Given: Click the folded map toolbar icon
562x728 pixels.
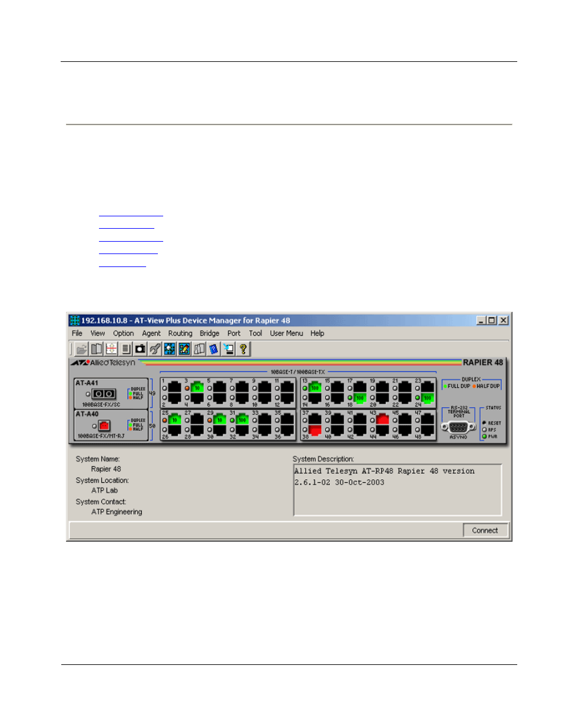Looking at the screenshot, I should point(199,349).
